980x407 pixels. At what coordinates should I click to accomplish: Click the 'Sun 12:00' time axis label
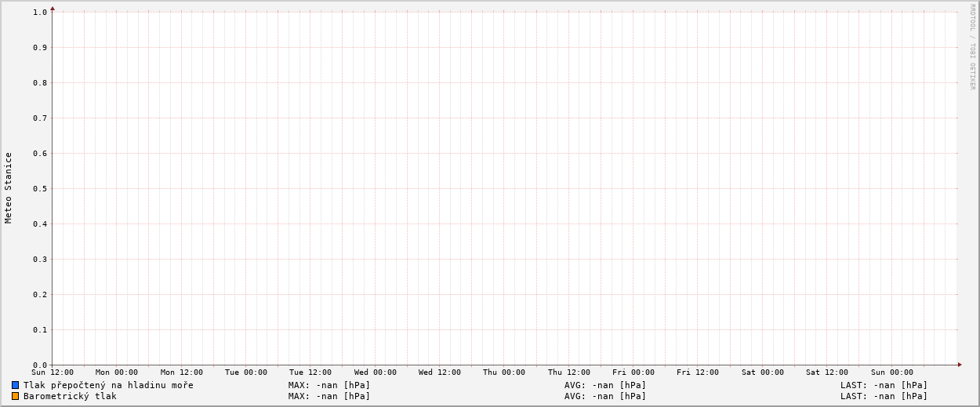point(53,372)
